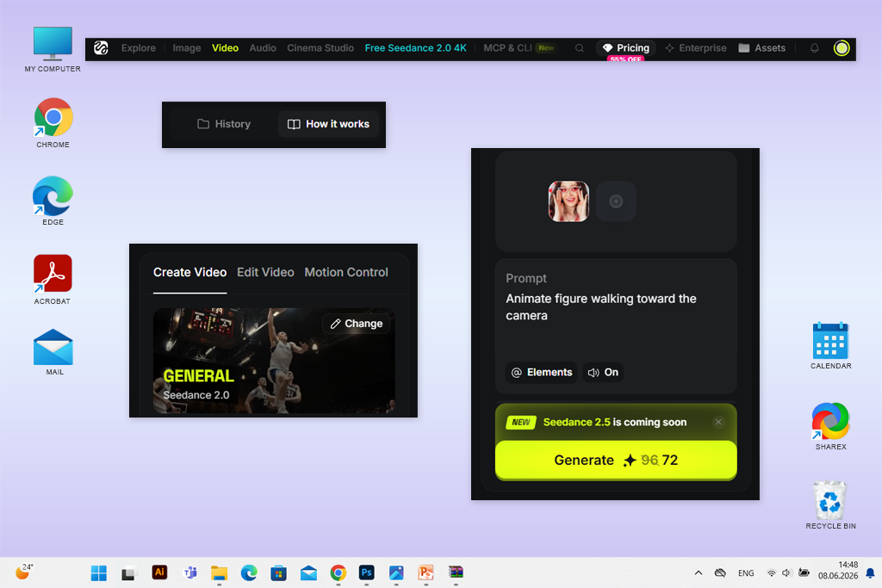
Task: Click the search magnifier icon in navbar
Action: point(580,48)
